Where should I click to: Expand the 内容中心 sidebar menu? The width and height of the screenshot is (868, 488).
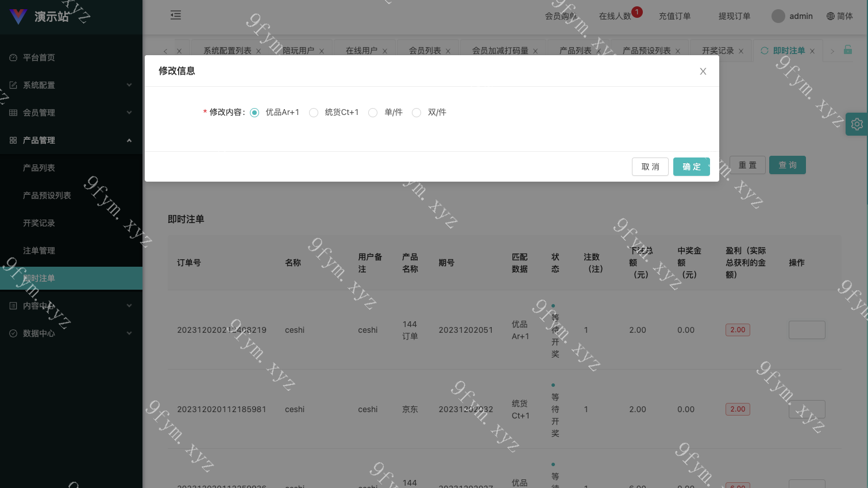point(71,306)
